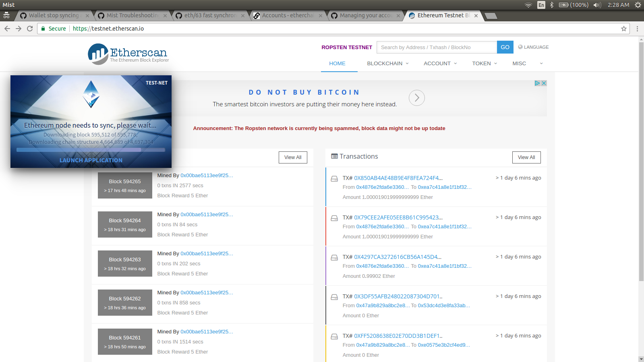Viewport: 644px width, 362px height.
Task: Open a new browser tab
Action: coord(491,16)
